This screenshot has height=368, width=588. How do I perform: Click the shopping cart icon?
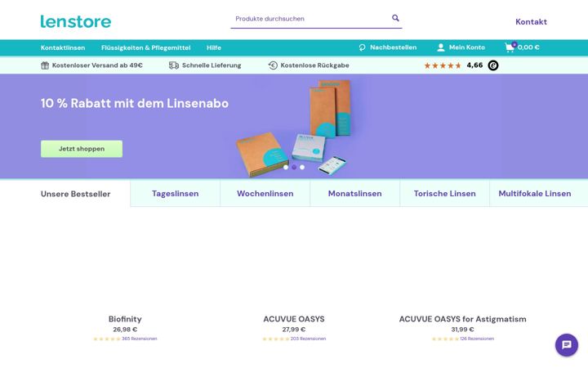pyautogui.click(x=510, y=47)
